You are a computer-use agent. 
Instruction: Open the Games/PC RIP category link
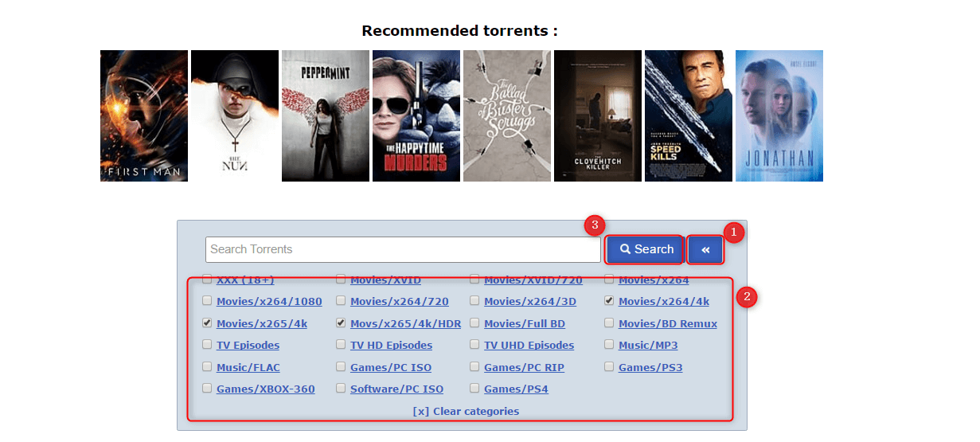[x=525, y=368]
